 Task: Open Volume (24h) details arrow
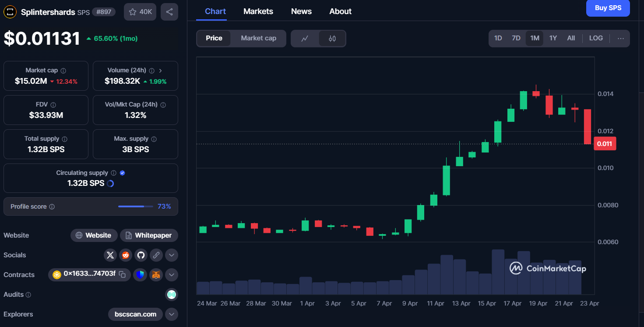click(161, 71)
